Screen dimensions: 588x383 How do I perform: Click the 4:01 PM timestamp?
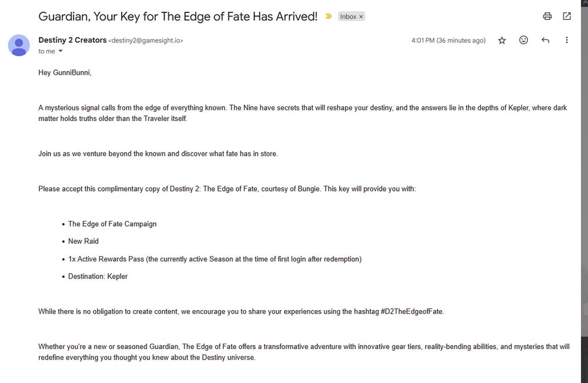point(448,40)
